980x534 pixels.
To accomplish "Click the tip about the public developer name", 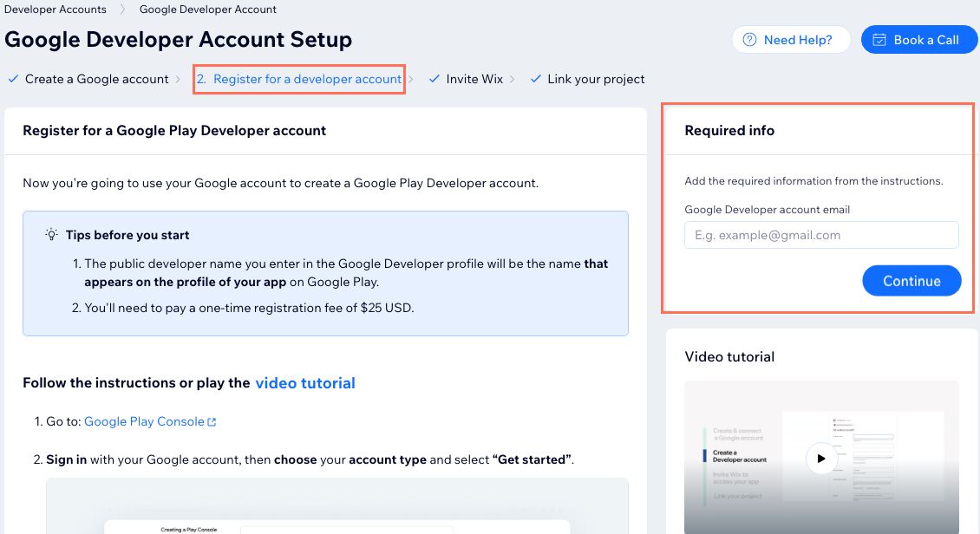I will pos(346,273).
